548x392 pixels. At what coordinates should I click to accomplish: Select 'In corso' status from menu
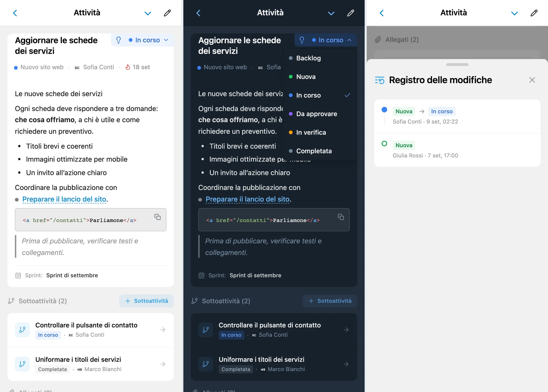click(320, 95)
